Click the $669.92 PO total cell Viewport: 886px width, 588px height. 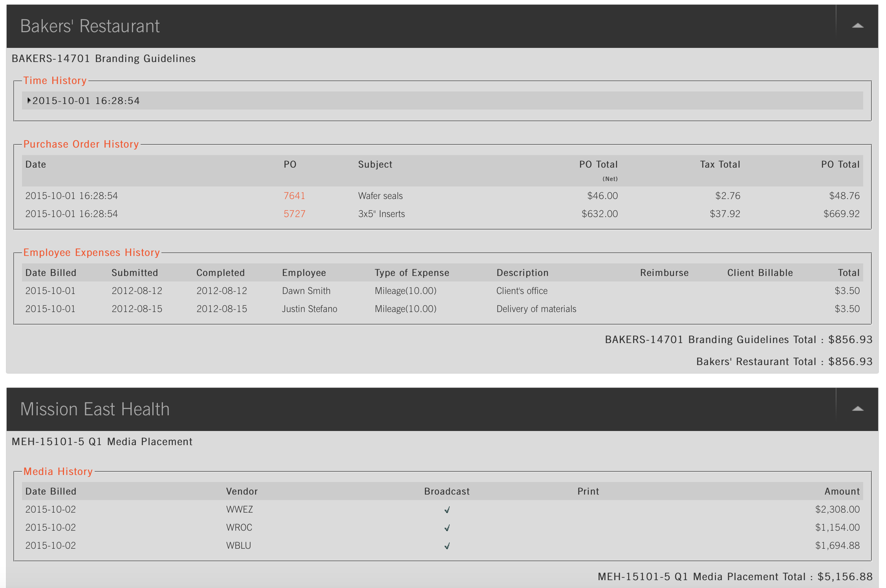pos(842,214)
